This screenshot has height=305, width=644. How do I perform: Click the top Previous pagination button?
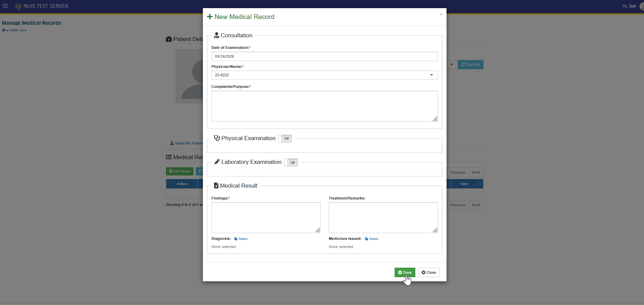[x=458, y=172]
